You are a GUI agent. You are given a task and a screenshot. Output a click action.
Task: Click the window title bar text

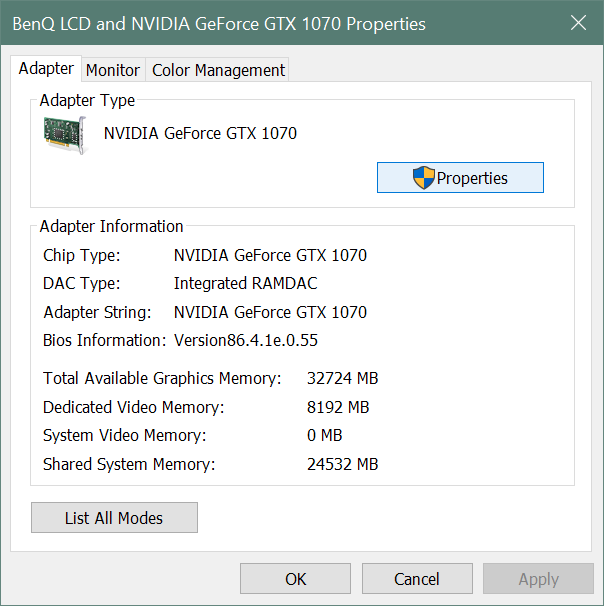[219, 24]
